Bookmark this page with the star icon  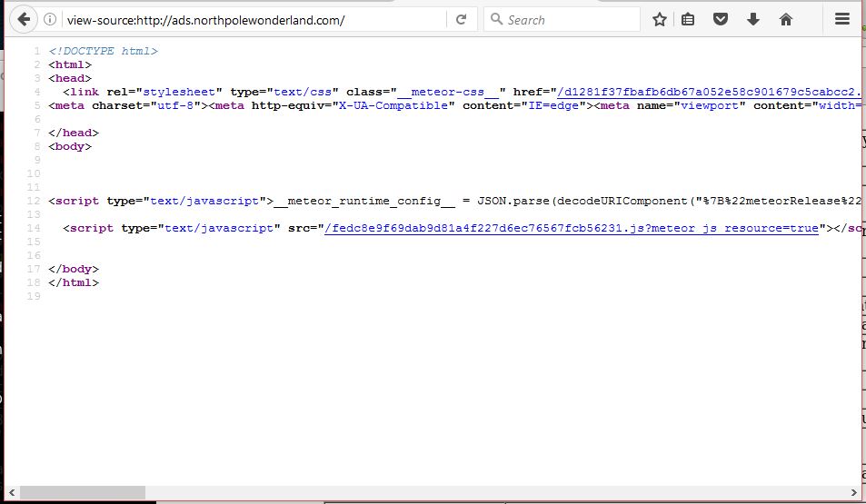tap(660, 19)
